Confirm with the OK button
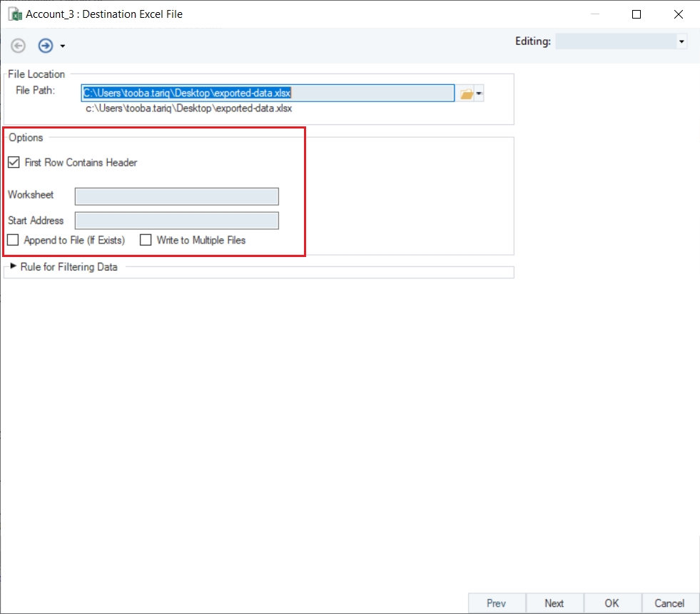This screenshot has height=614, width=700. coord(612,603)
